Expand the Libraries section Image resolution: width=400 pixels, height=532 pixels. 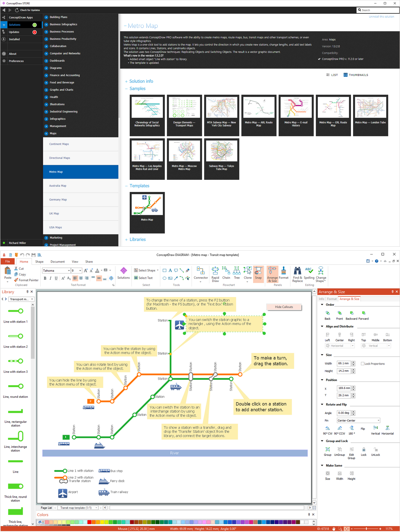point(135,239)
